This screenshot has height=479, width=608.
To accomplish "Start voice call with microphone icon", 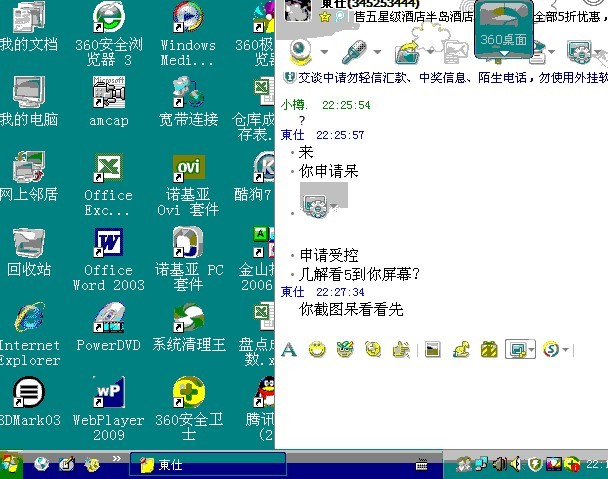I will tap(354, 51).
